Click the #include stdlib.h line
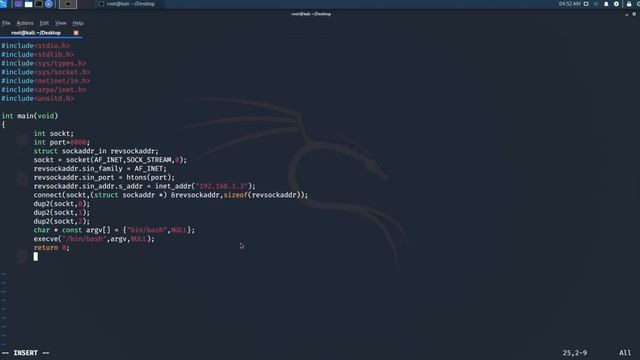Screen dimensions: 640x360 point(38,54)
